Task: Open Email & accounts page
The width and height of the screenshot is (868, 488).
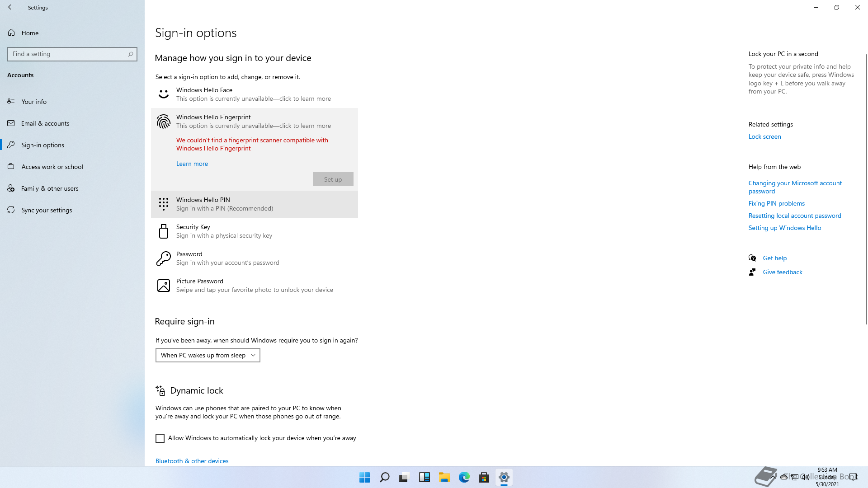Action: point(72,123)
